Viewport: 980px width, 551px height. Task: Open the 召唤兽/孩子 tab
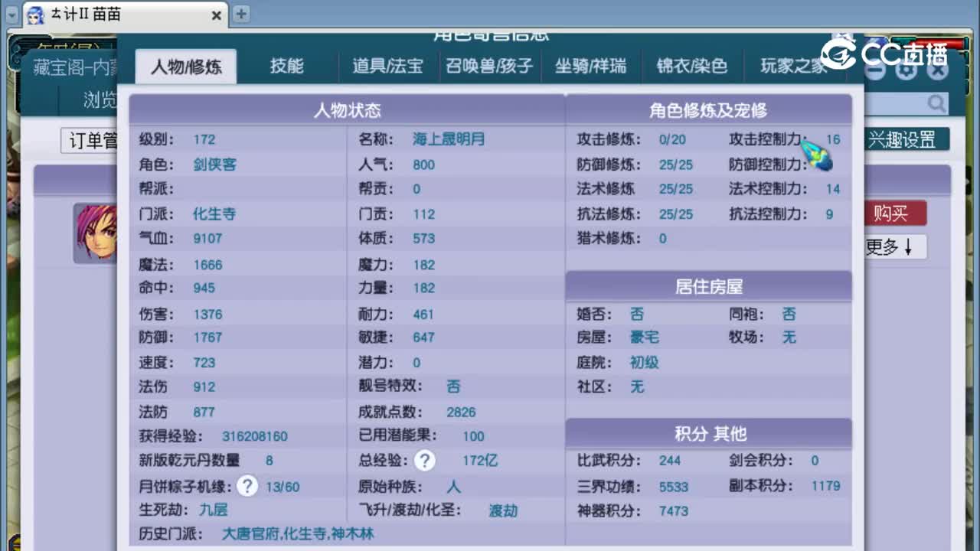489,67
